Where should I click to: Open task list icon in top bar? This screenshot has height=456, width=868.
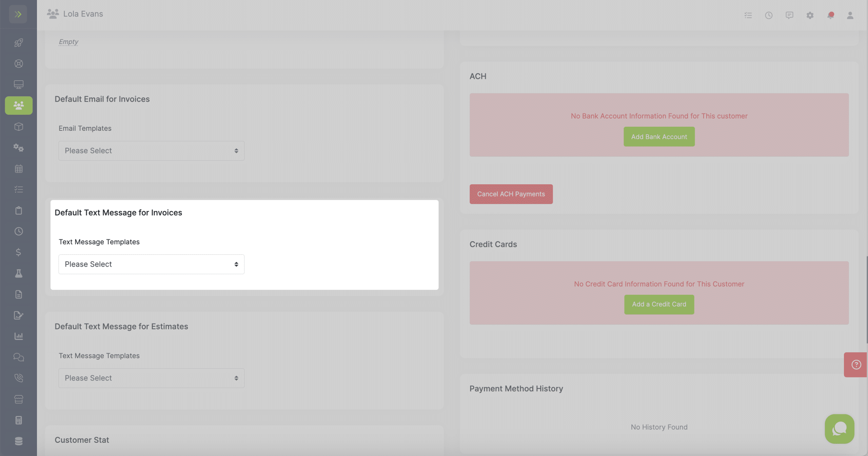click(x=748, y=15)
